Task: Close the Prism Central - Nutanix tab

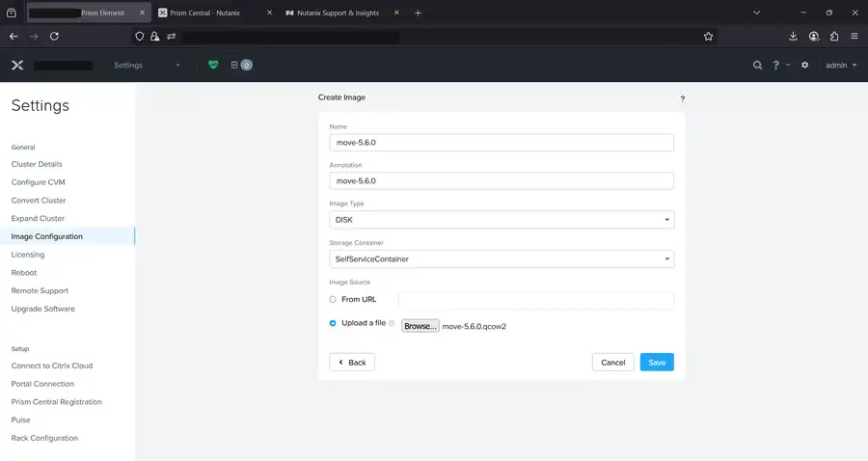Action: click(270, 13)
